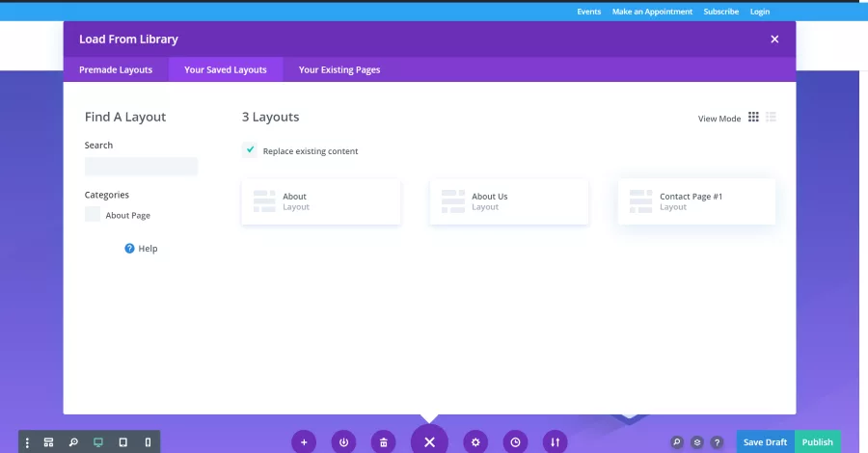Screen dimensions: 868x453
Task: Click the blue Help question icon
Action: click(129, 249)
